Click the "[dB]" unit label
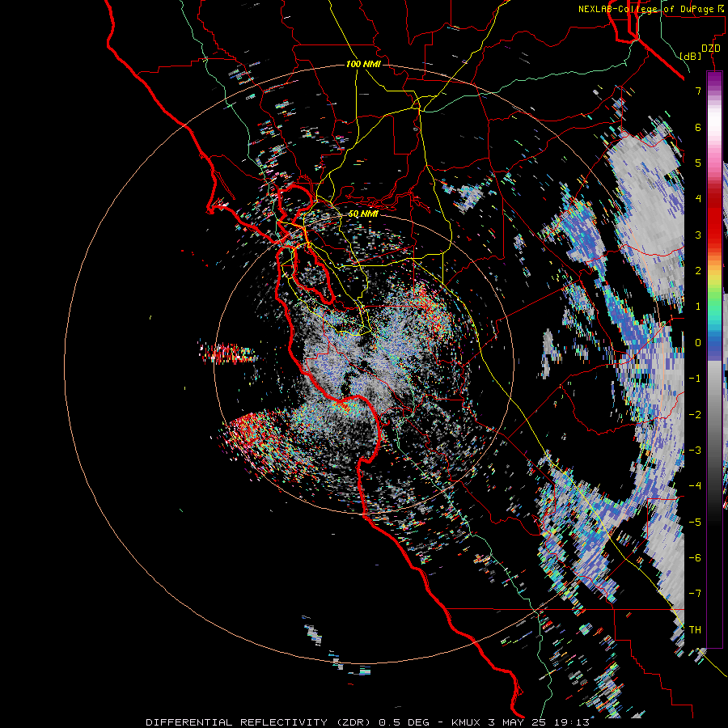The image size is (728, 728). (691, 56)
